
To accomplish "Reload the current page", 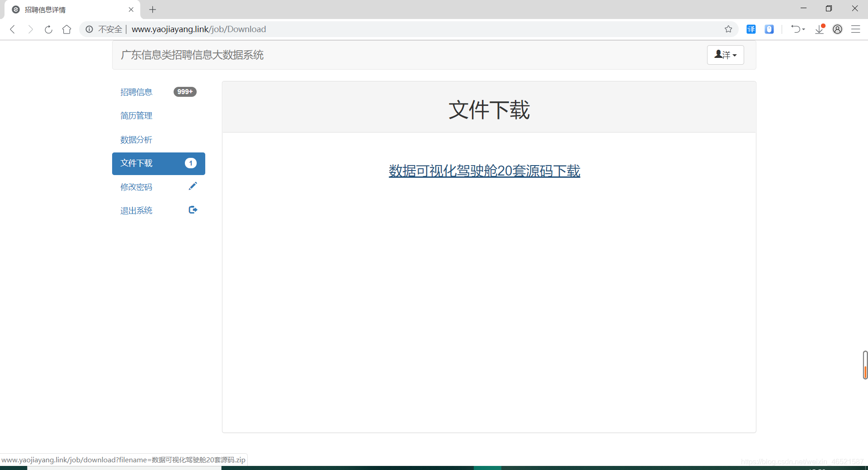I will 48,29.
